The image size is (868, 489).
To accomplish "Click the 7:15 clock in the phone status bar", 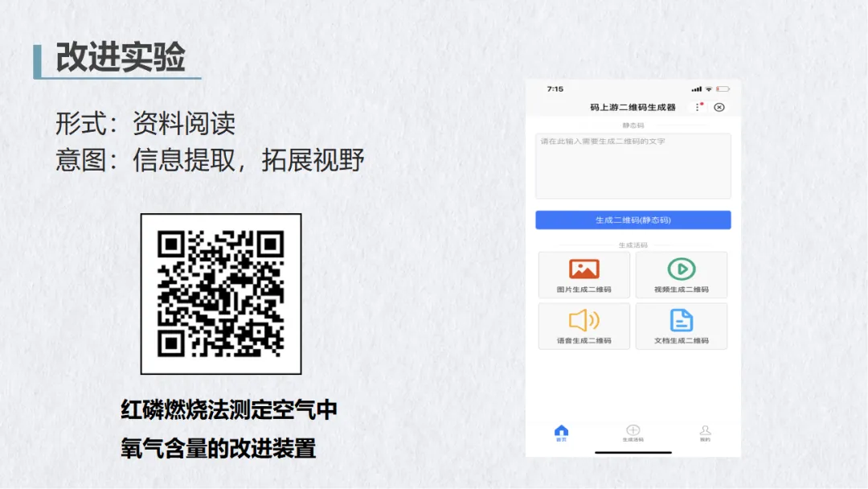I will point(555,89).
